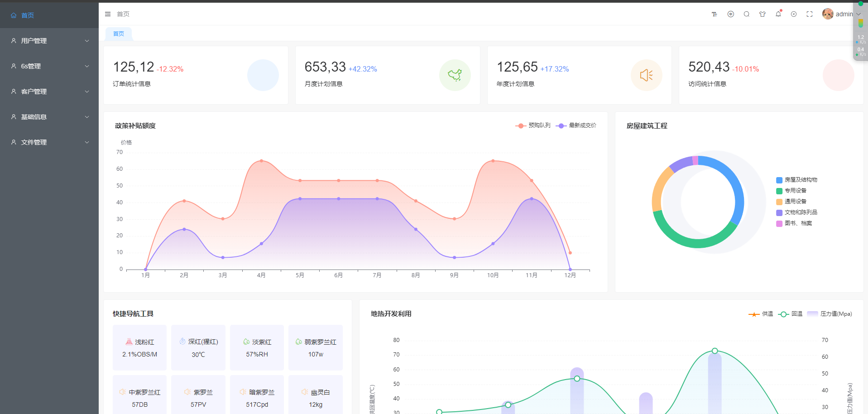
Task: Click the speaker icon on 年度计划信息
Action: click(647, 75)
